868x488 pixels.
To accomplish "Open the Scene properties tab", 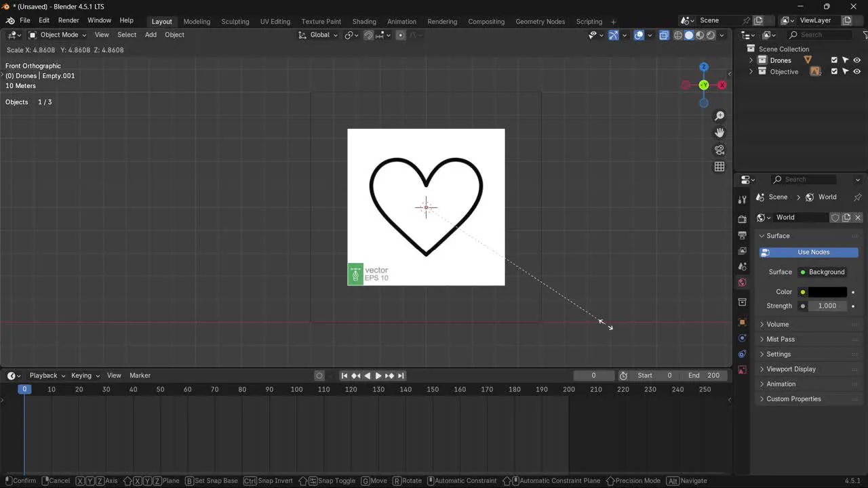I will (742, 266).
